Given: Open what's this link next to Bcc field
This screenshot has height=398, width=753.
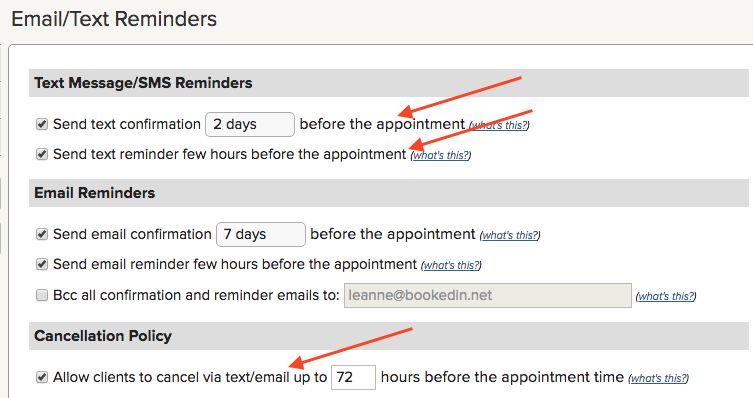Looking at the screenshot, I should point(666,296).
